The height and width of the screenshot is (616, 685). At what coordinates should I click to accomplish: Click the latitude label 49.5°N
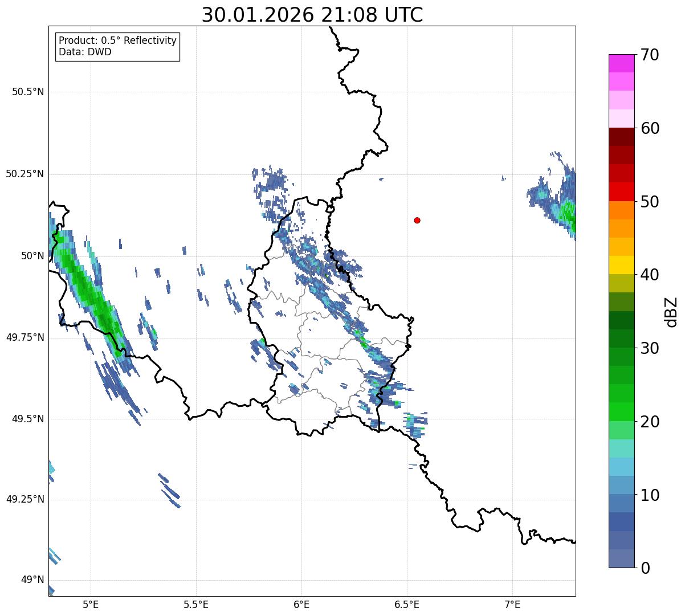click(x=28, y=419)
